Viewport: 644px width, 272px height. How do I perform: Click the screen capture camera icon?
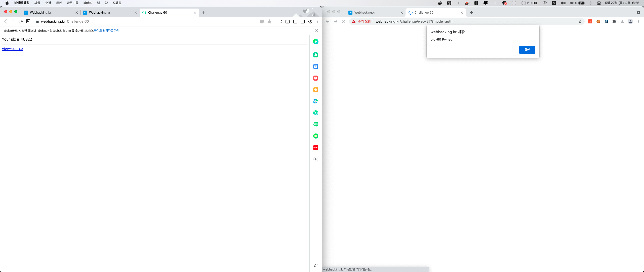(288, 21)
